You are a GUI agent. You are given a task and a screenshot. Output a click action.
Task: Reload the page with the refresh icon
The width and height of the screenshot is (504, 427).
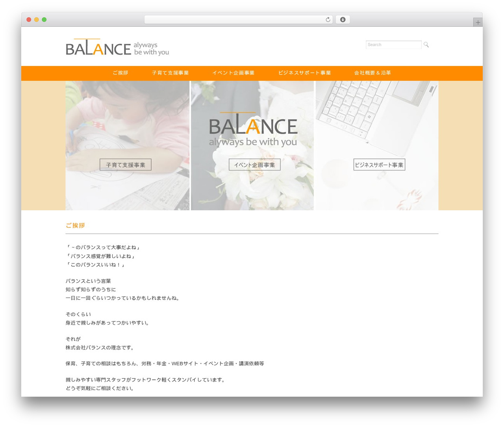point(328,20)
